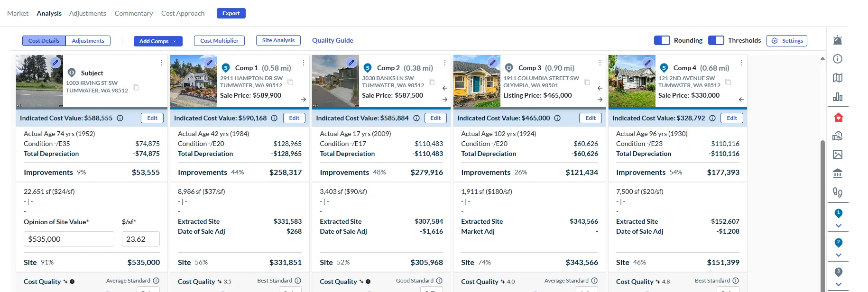The image size is (868, 292).
Task: Edit the Subject indicated cost value
Action: 152,118
